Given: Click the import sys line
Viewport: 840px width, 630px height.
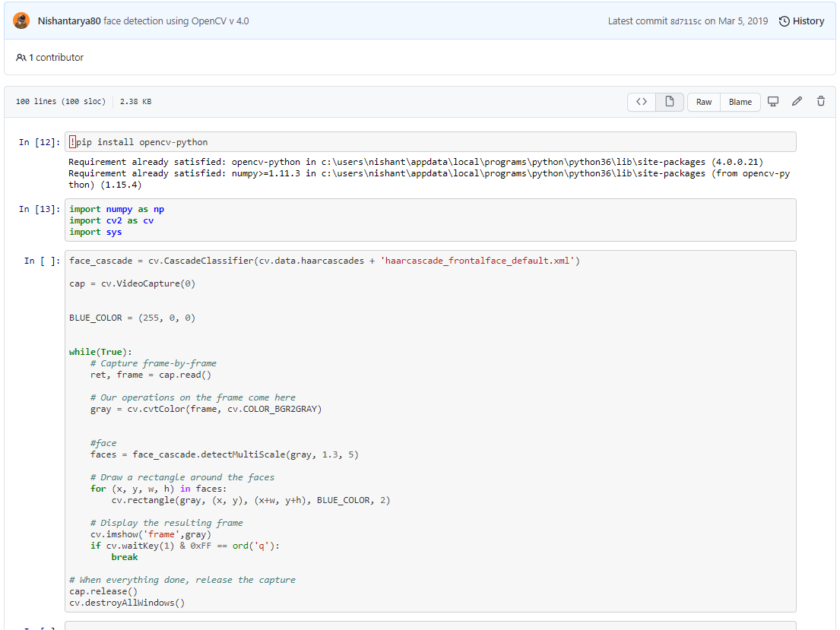Looking at the screenshot, I should (x=95, y=232).
